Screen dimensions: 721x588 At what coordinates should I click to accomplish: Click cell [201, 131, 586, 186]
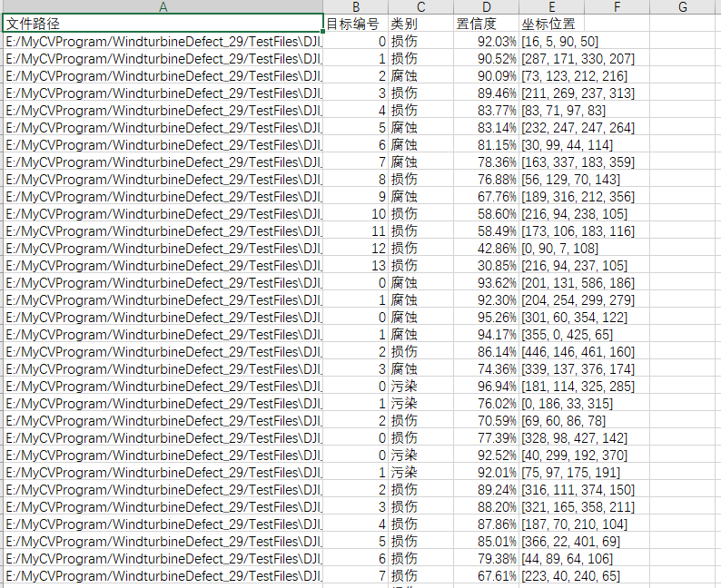click(x=552, y=282)
